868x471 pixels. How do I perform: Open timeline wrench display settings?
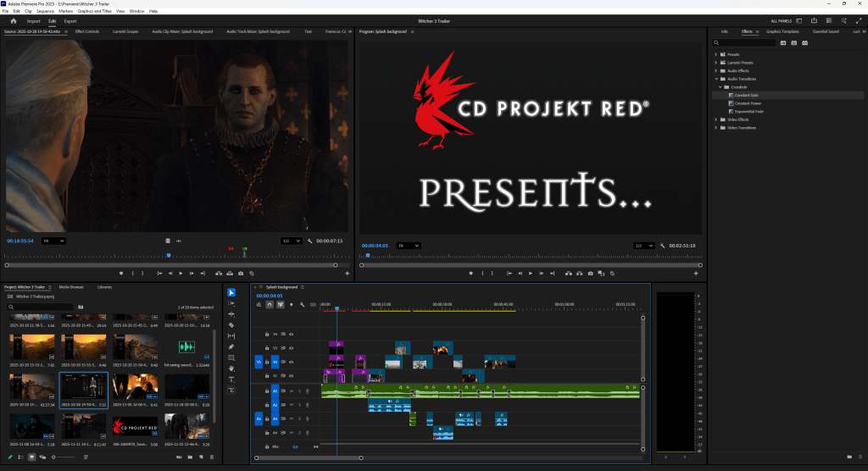click(x=302, y=305)
